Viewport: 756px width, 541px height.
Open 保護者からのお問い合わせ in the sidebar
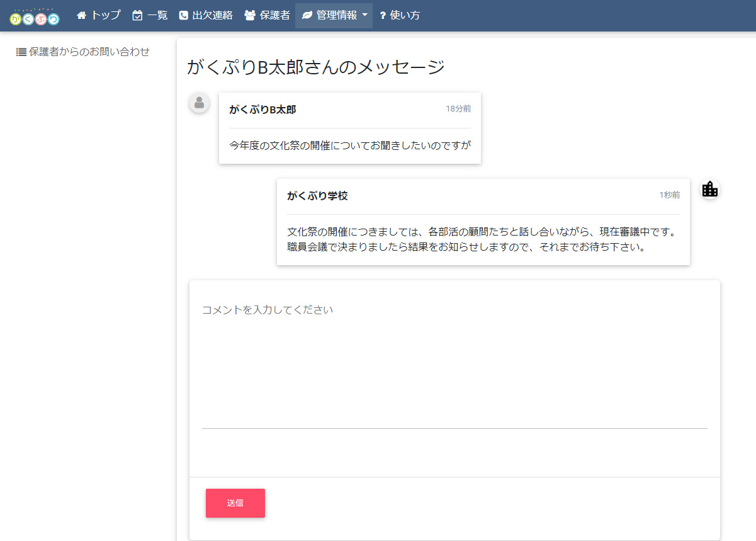coord(88,52)
